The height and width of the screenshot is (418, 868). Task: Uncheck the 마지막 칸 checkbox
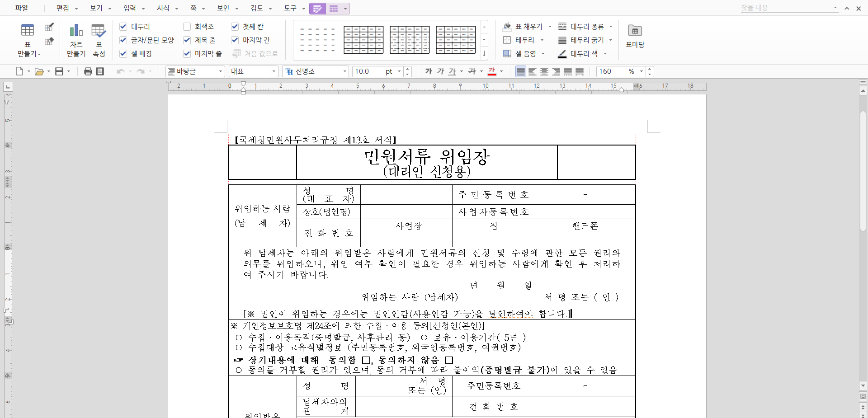click(235, 40)
